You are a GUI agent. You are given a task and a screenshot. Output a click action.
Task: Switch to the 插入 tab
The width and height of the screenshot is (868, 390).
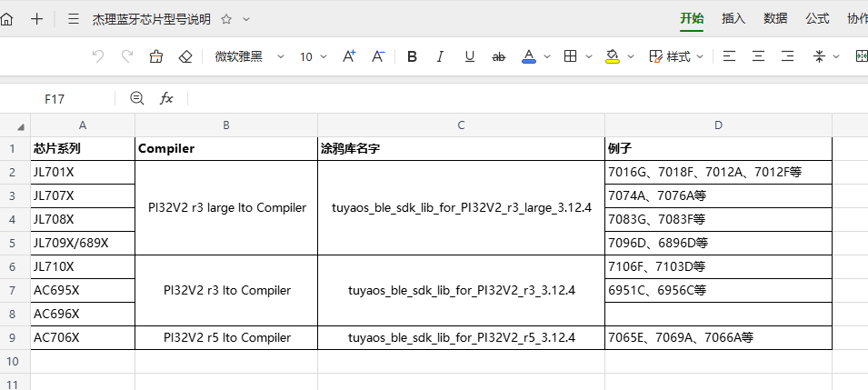[733, 18]
